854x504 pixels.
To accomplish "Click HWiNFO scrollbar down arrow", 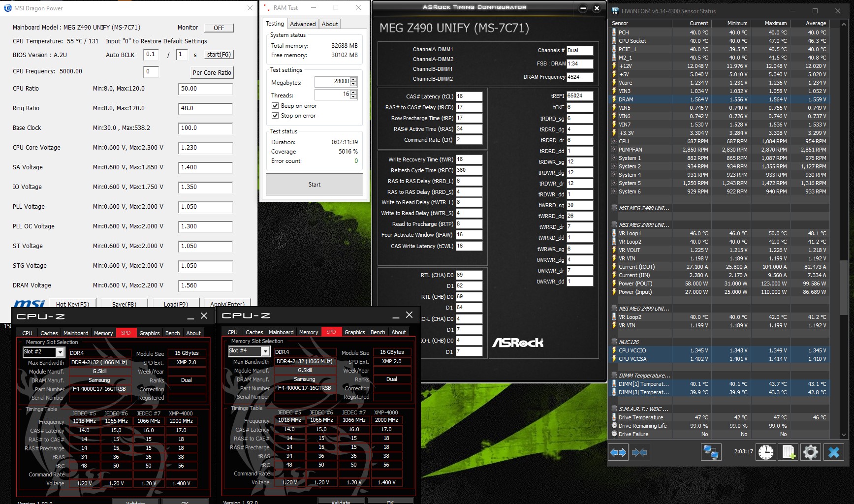I will pyautogui.click(x=844, y=435).
